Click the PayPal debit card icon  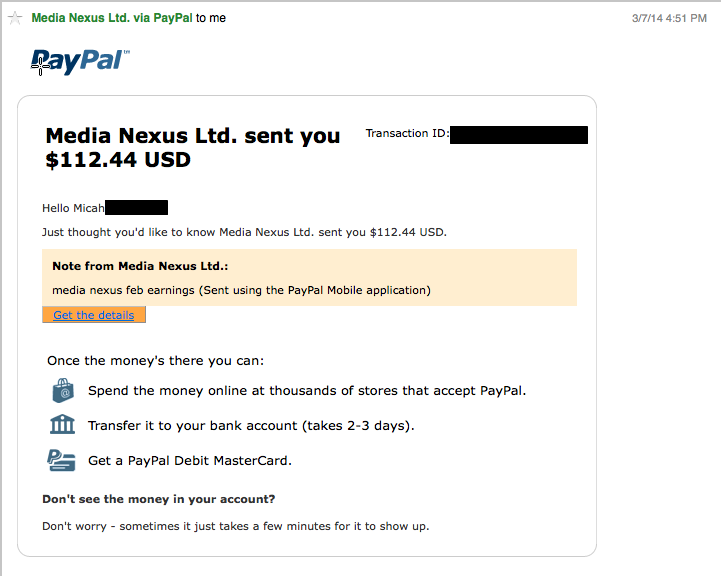(x=61, y=460)
